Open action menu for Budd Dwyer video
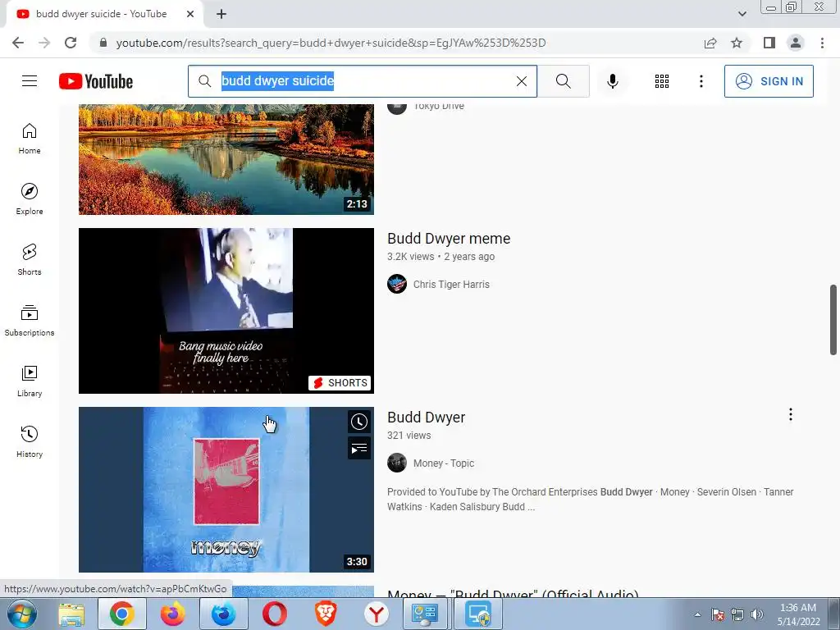 click(791, 414)
